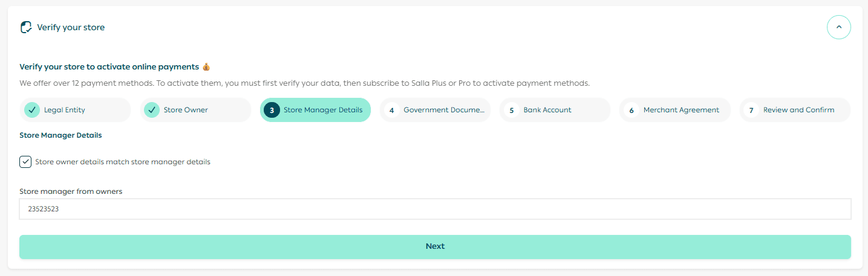
Task: Open the Government Documents step label
Action: 444,110
